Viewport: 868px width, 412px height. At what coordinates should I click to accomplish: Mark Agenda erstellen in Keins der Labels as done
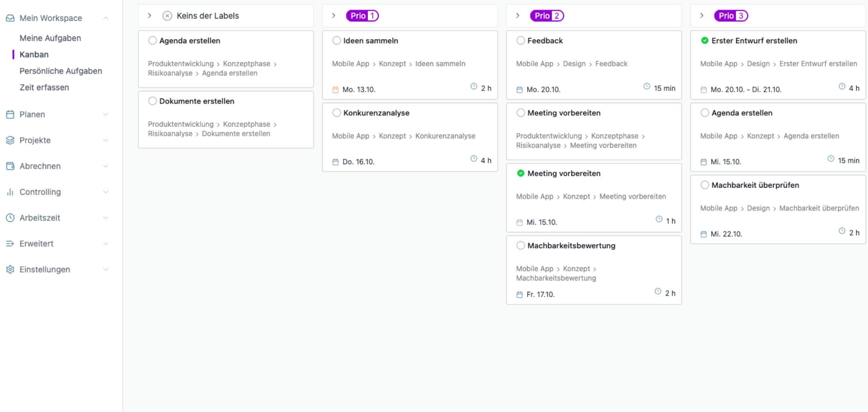(x=153, y=40)
